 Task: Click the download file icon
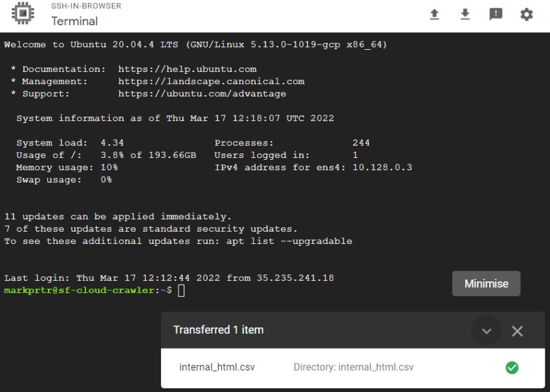click(465, 14)
